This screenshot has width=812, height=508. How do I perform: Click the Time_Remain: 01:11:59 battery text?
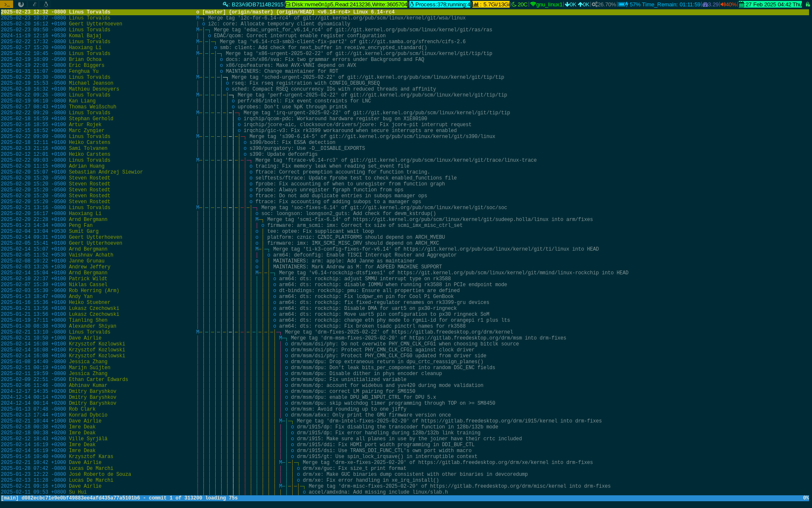[x=671, y=4]
